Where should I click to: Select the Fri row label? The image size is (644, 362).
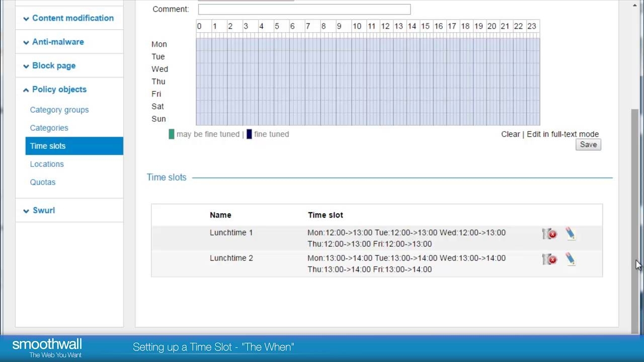coord(156,94)
